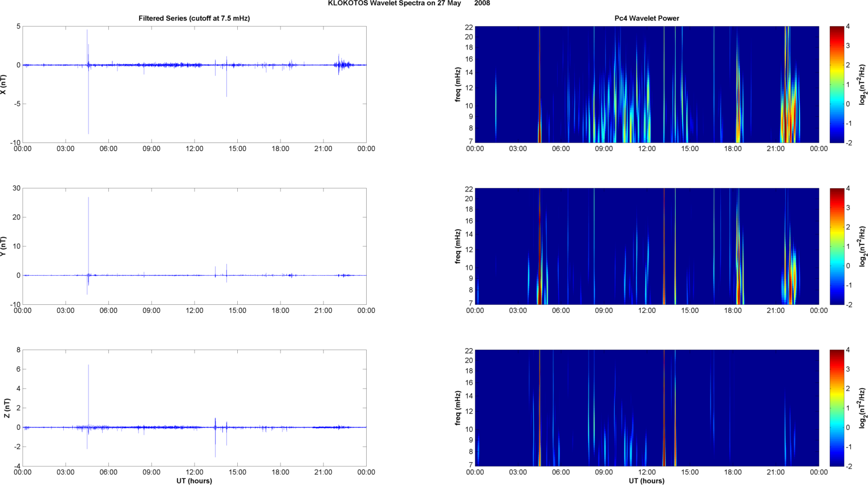This screenshot has height=485, width=868.
Task: Click the colorbar beside the middle wavelet plot
Action: click(836, 246)
